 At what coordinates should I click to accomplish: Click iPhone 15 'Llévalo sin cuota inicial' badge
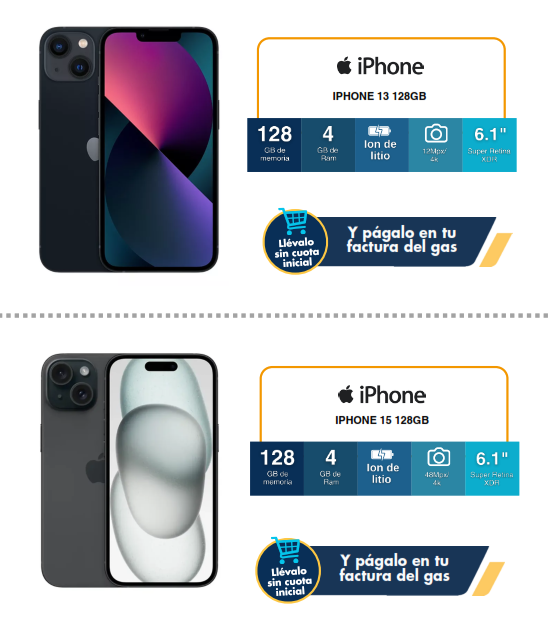tap(289, 570)
